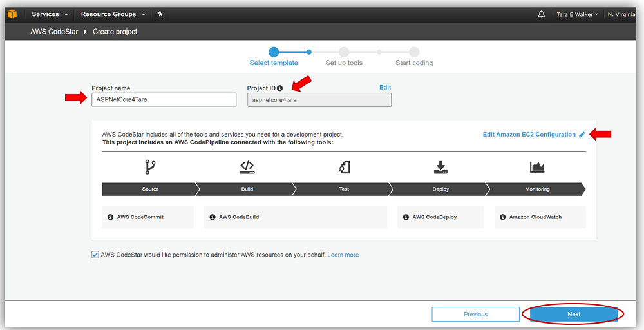Click the AWS CodeCommit info icon

111,217
